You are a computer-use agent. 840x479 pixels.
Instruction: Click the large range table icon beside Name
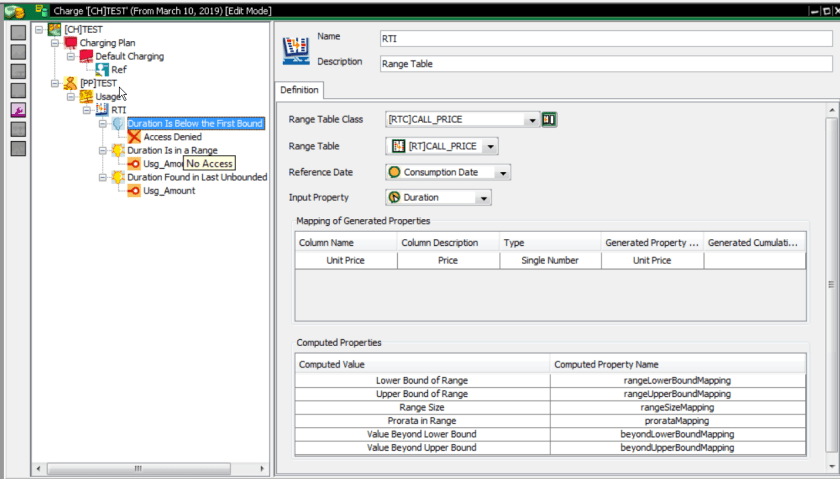(x=294, y=48)
